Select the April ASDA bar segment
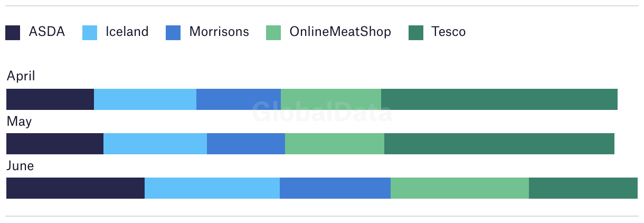Image resolution: width=644 pixels, height=223 pixels. pyautogui.click(x=50, y=99)
